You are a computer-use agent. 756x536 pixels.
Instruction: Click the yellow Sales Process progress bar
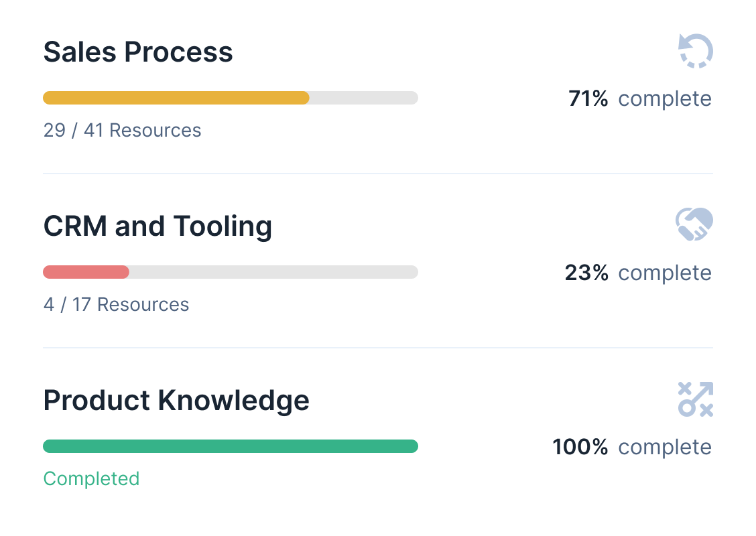coord(176,98)
